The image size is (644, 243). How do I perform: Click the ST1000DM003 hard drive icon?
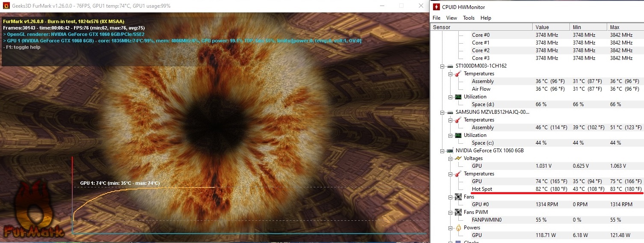[450, 66]
